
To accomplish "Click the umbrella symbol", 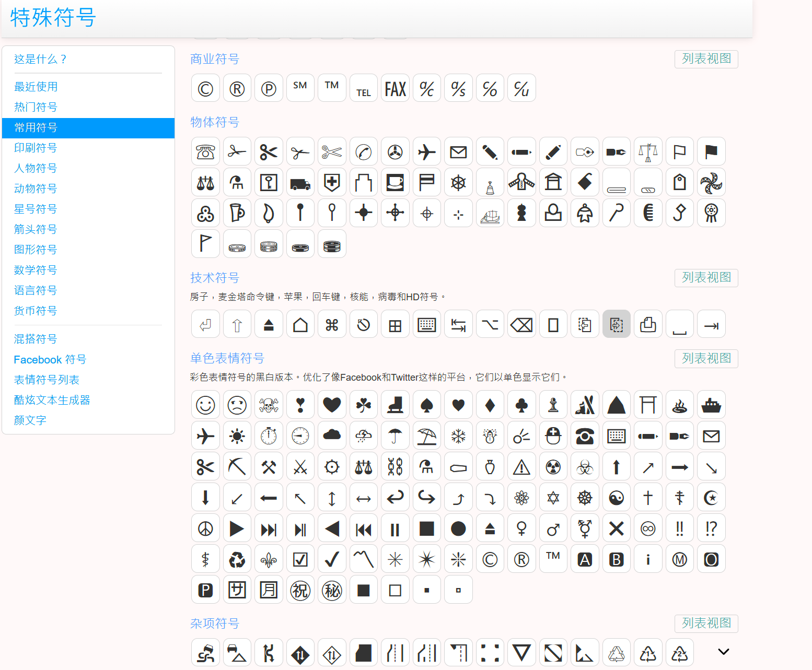I will 395,436.
